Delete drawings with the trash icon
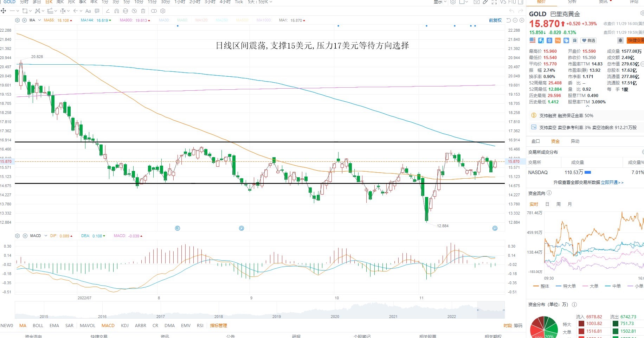Image resolution: width=644 pixels, height=338 pixels. pyautogui.click(x=143, y=11)
